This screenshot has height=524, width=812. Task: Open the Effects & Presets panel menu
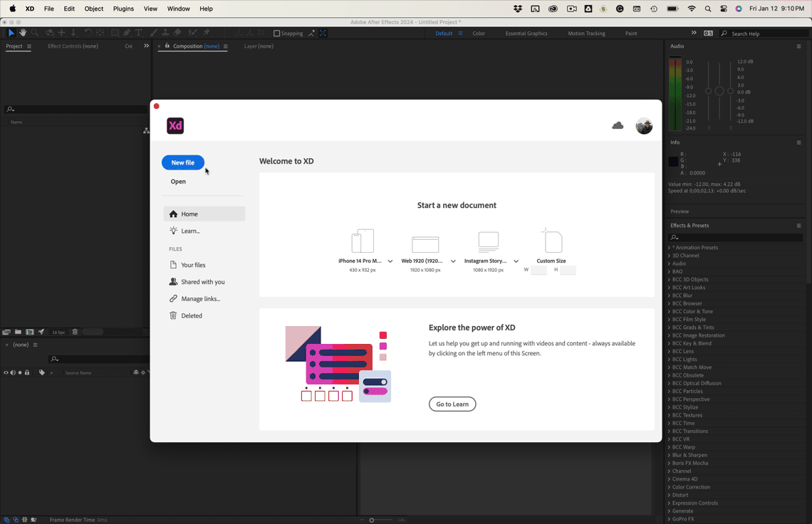click(x=798, y=225)
